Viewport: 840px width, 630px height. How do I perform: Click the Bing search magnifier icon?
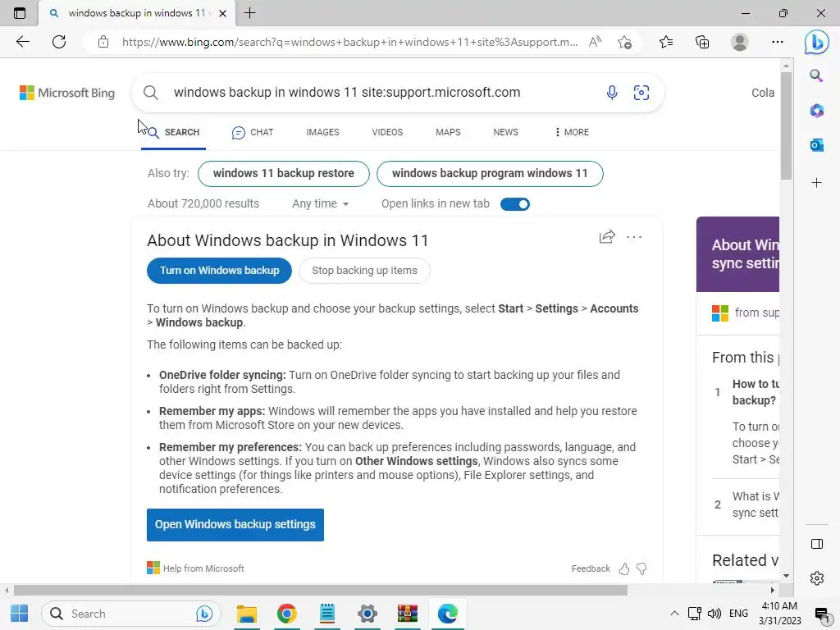click(151, 93)
